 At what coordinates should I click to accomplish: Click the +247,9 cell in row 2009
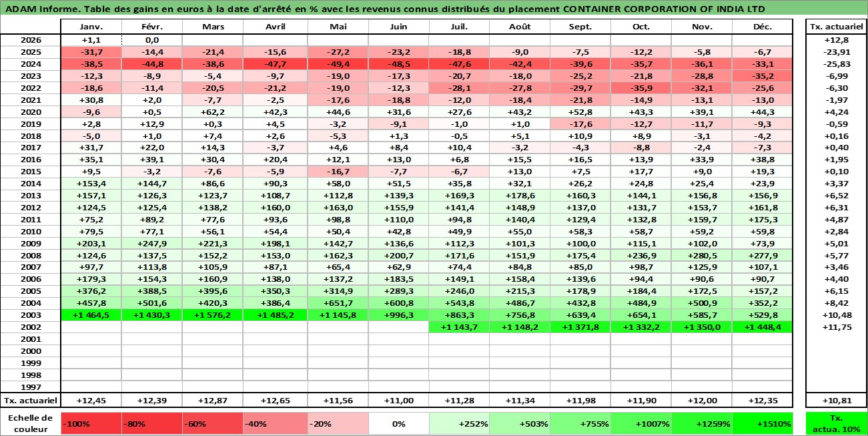[x=151, y=244]
